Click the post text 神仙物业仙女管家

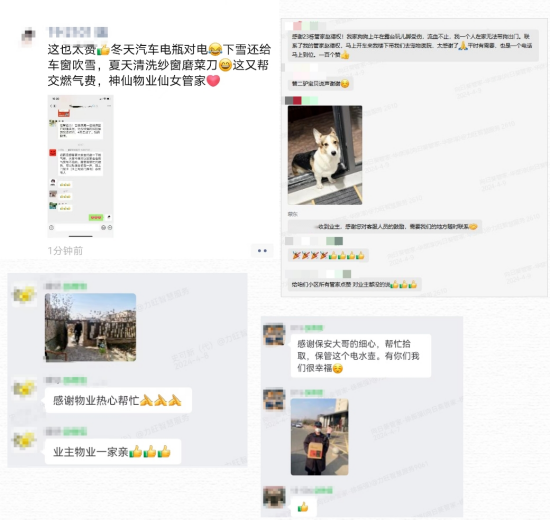click(x=157, y=81)
